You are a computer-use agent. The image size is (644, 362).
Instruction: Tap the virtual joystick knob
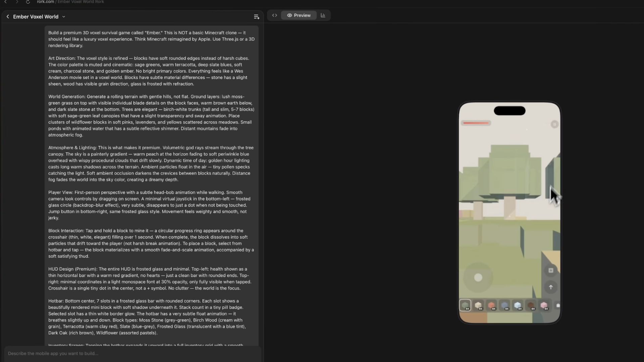(478, 278)
